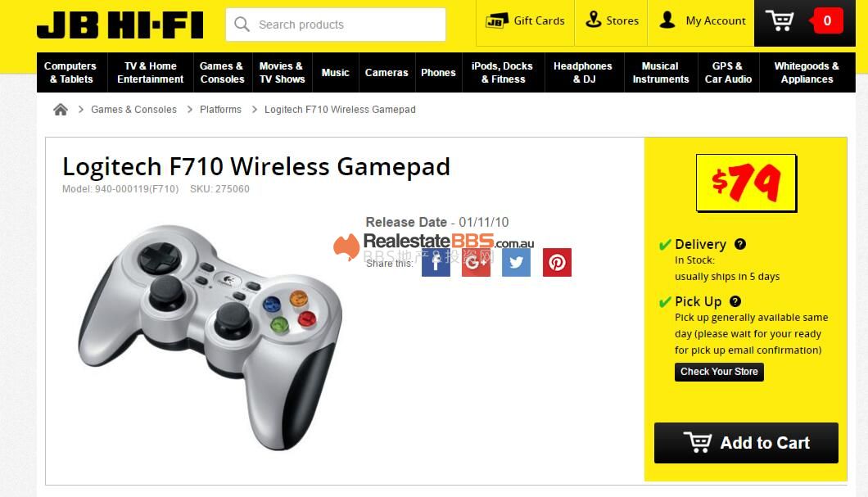Open Computers & Tablets menu

tap(71, 73)
